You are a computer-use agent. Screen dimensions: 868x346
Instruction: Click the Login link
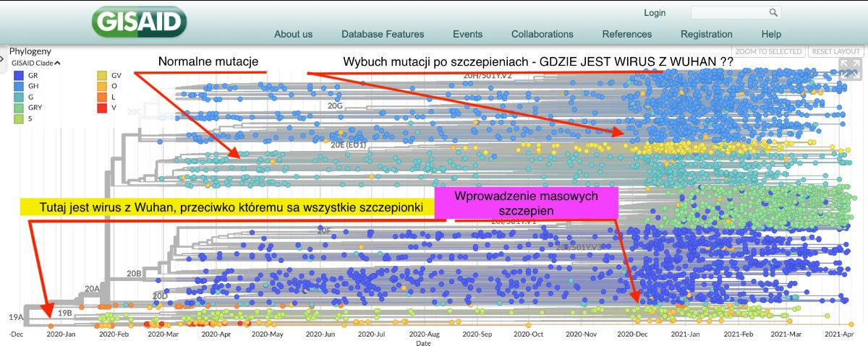[x=654, y=13]
